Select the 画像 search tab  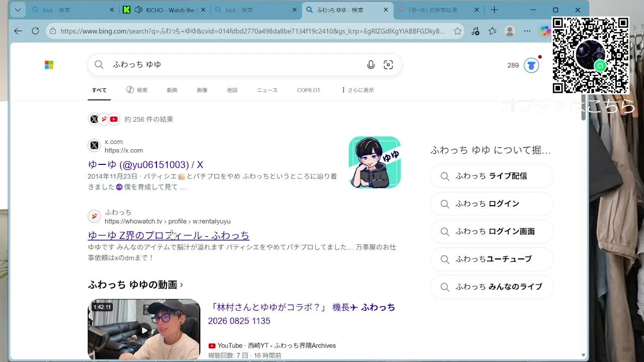(x=202, y=90)
